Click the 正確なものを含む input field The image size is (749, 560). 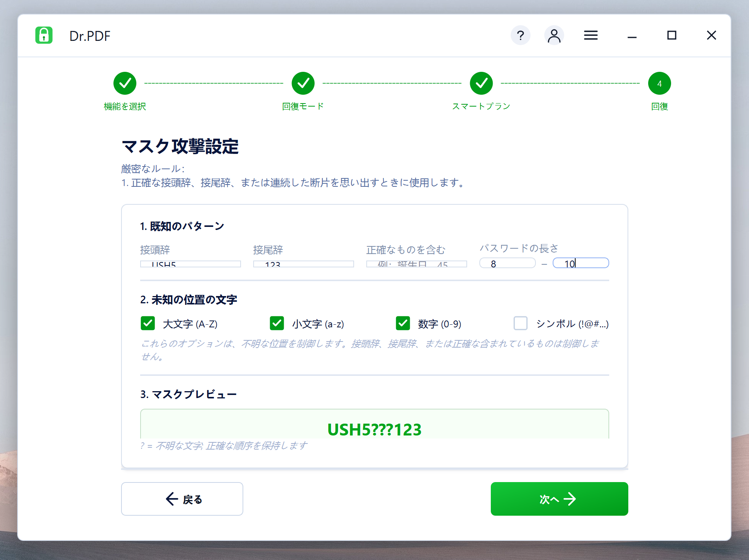[x=416, y=264]
